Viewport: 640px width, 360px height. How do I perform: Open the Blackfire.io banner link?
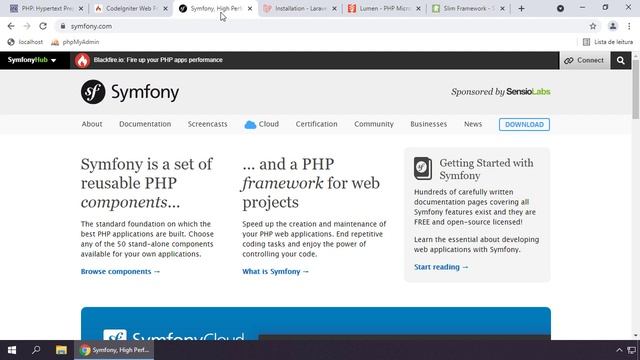click(158, 60)
